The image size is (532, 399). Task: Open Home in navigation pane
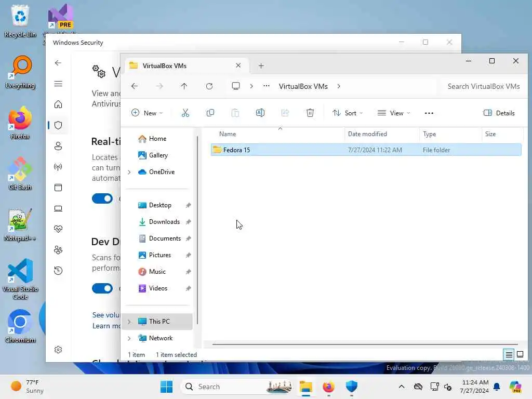pyautogui.click(x=158, y=138)
